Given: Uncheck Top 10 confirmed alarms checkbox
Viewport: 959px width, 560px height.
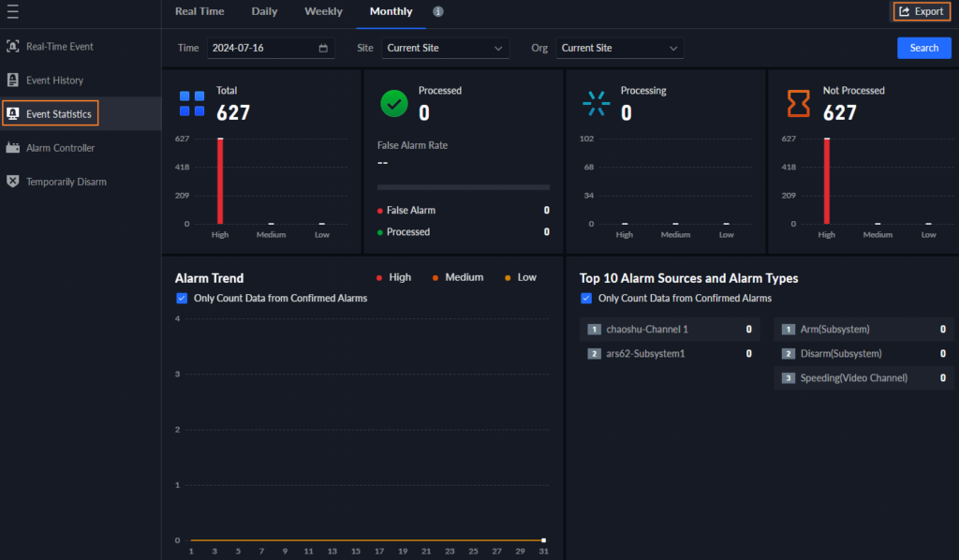Looking at the screenshot, I should (x=586, y=299).
